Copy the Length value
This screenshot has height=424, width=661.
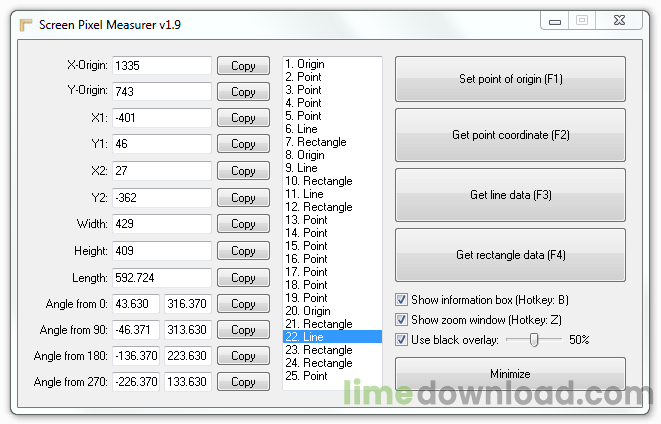tap(243, 278)
